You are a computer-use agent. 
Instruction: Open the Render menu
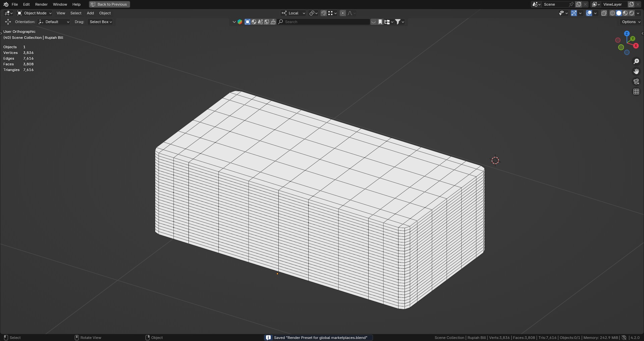click(41, 4)
